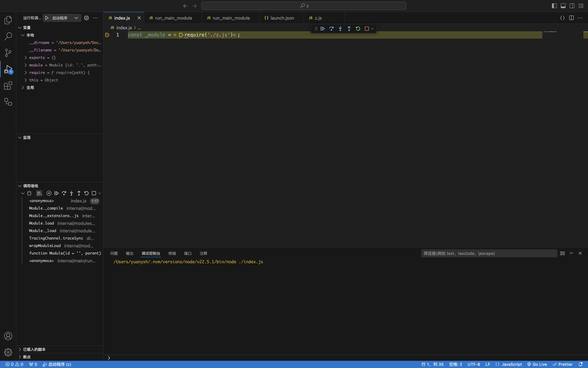Collapse the 变量 variables section
The height and width of the screenshot is (368, 588).
(20, 28)
